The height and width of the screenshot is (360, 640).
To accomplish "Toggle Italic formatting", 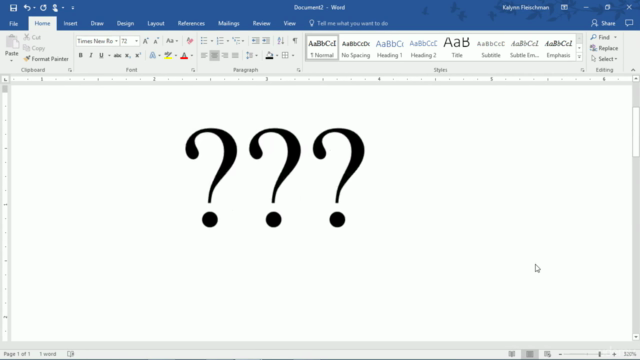I will pos(91,56).
